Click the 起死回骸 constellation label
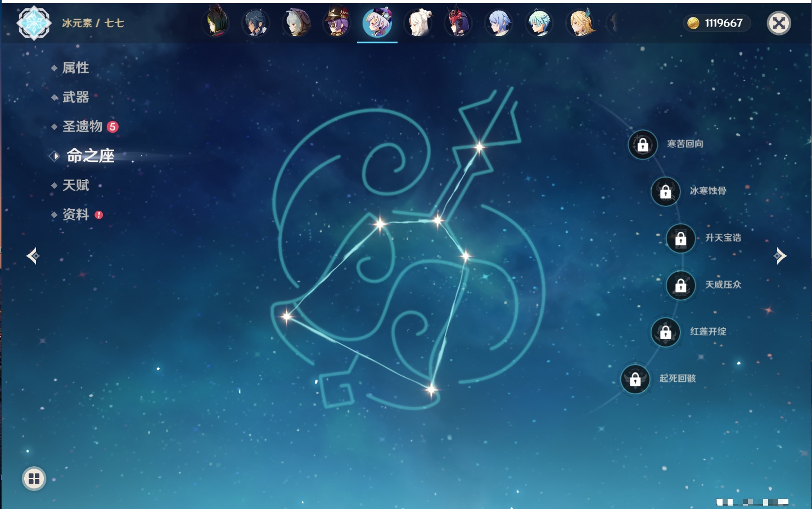The height and width of the screenshot is (509, 812). coord(678,379)
